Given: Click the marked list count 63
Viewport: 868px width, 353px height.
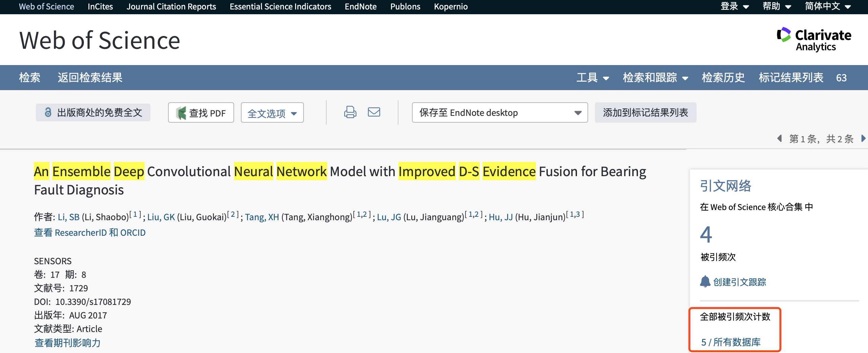Looking at the screenshot, I should tap(842, 78).
